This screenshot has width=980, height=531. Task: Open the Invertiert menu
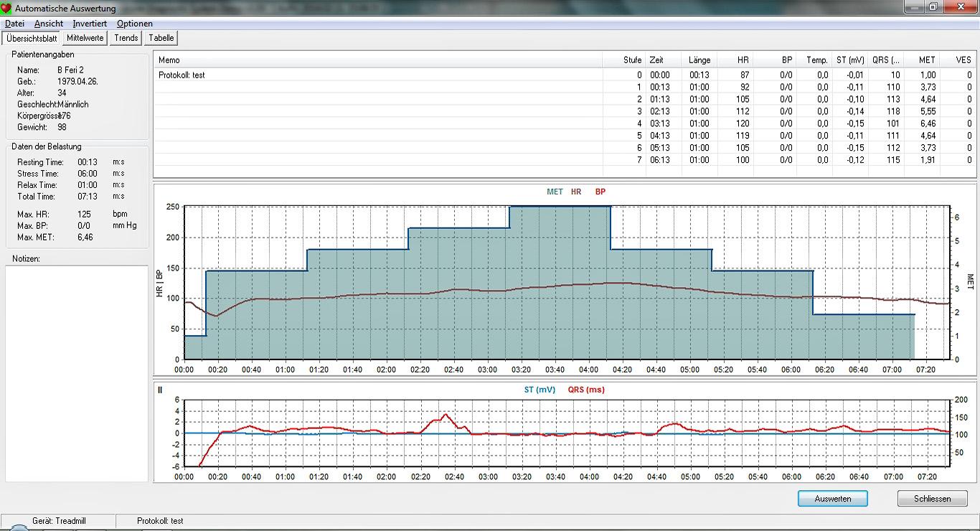[x=90, y=24]
